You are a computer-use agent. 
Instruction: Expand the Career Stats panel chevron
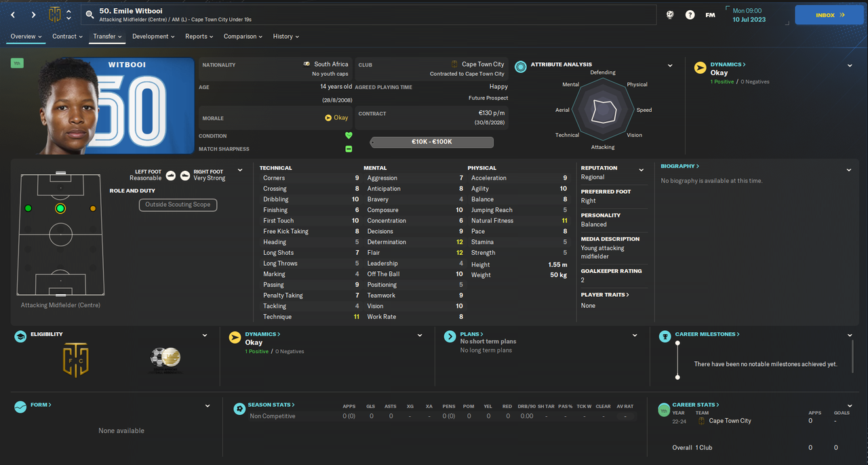850,406
